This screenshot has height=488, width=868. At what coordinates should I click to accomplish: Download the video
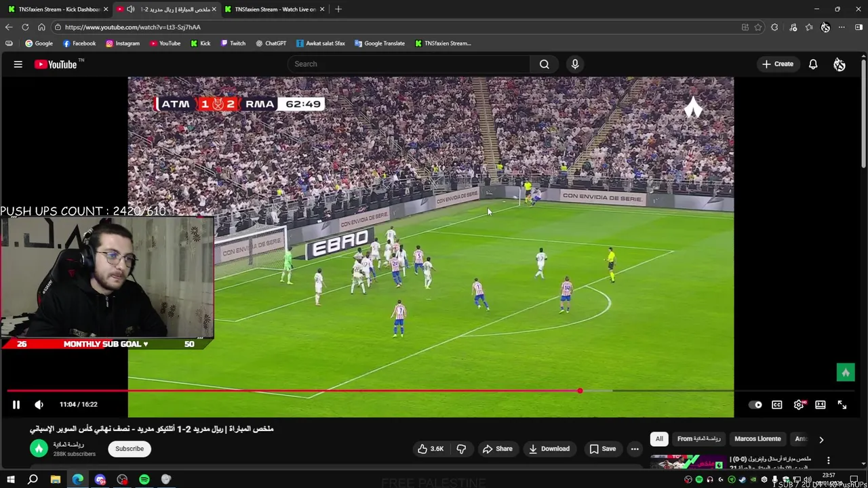(549, 449)
